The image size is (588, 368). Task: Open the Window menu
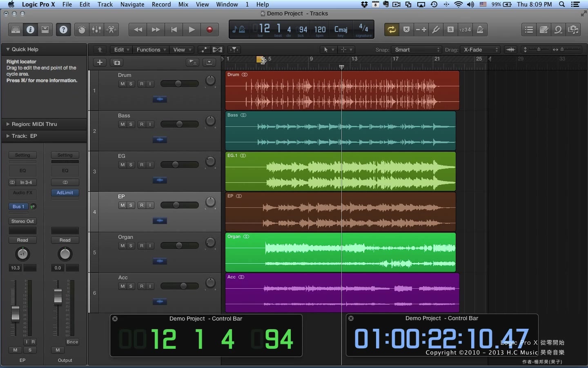point(227,4)
